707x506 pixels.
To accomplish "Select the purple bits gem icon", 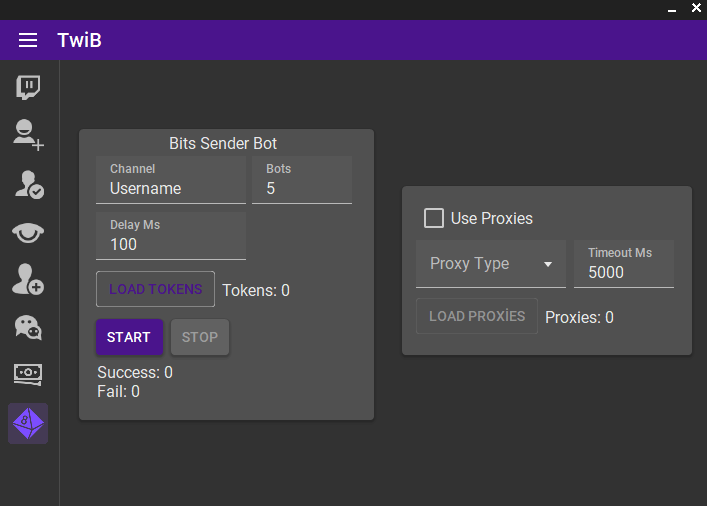I will click(28, 423).
